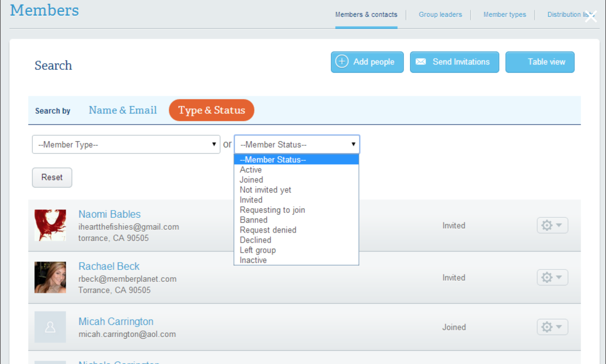Select the Type & Status search mode
This screenshot has width=606, height=364.
pyautogui.click(x=211, y=110)
